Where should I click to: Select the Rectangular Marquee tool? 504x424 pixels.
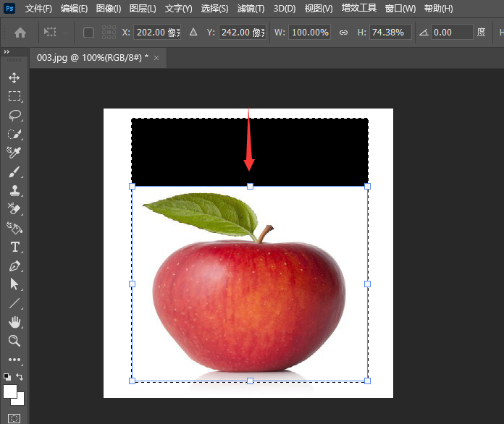[14, 96]
